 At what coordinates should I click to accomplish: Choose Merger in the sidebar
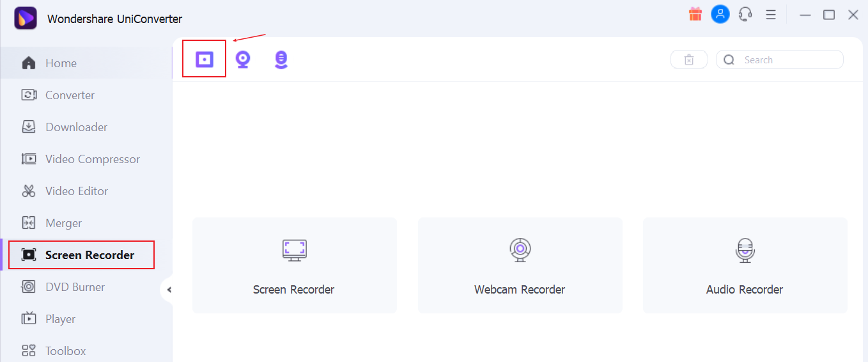pos(63,223)
